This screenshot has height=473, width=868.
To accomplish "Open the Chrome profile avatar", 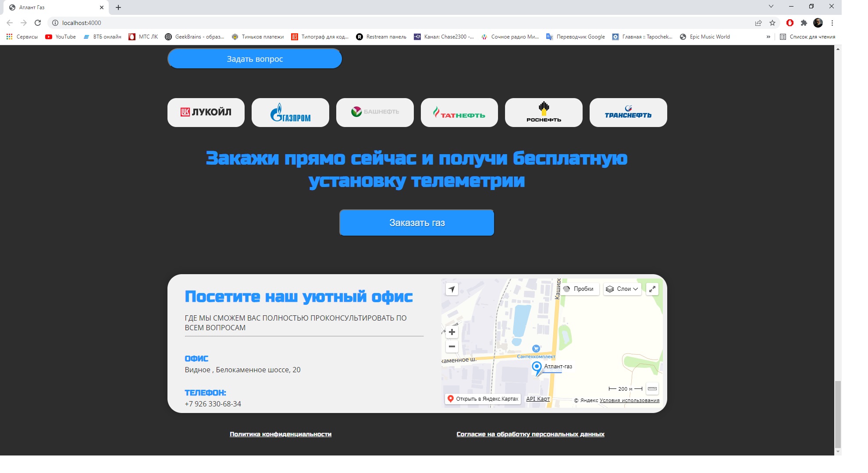I will 818,23.
